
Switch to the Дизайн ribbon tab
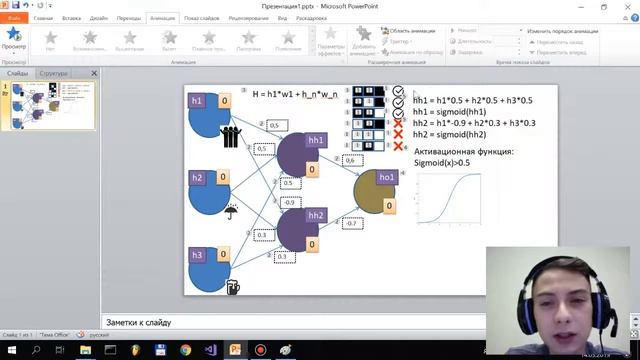(99, 18)
